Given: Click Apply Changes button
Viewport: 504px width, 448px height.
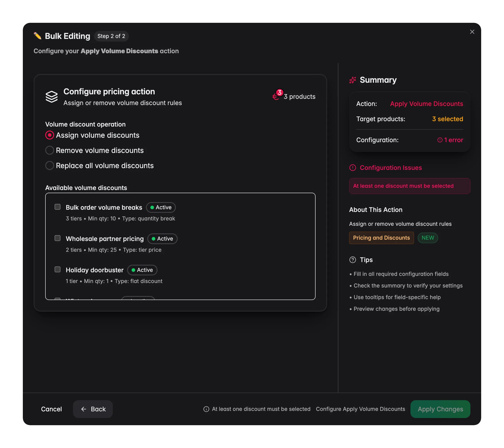Looking at the screenshot, I should click(440, 409).
